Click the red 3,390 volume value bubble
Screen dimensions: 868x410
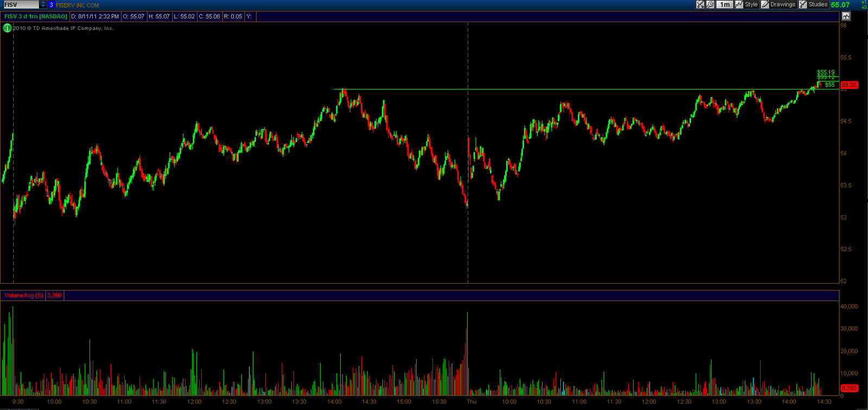coord(849,388)
